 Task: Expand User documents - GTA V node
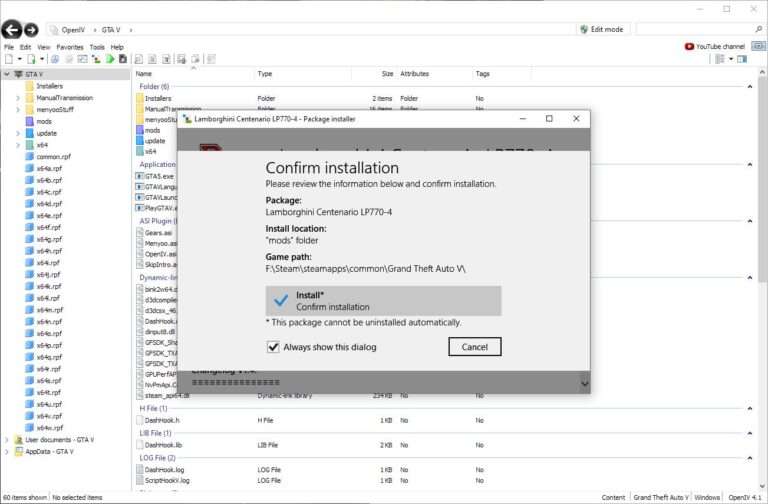tap(7, 439)
